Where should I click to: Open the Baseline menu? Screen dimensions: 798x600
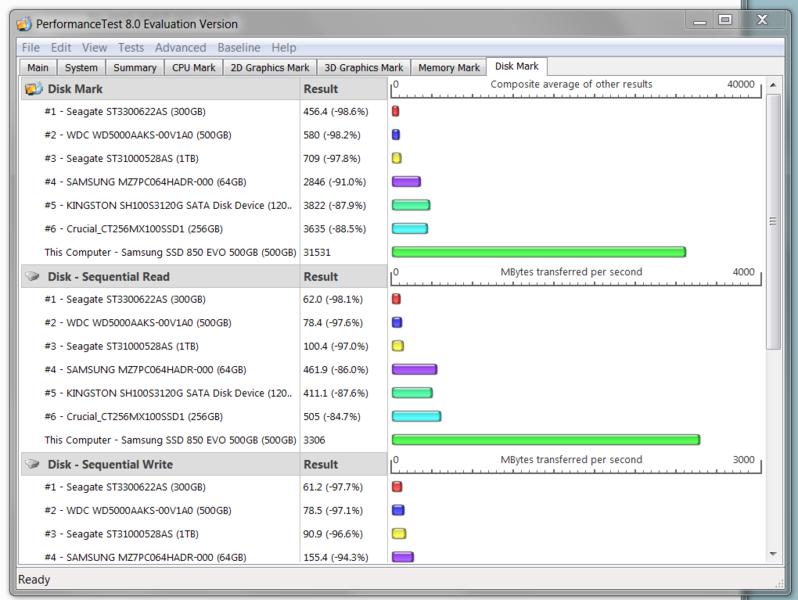(239, 47)
